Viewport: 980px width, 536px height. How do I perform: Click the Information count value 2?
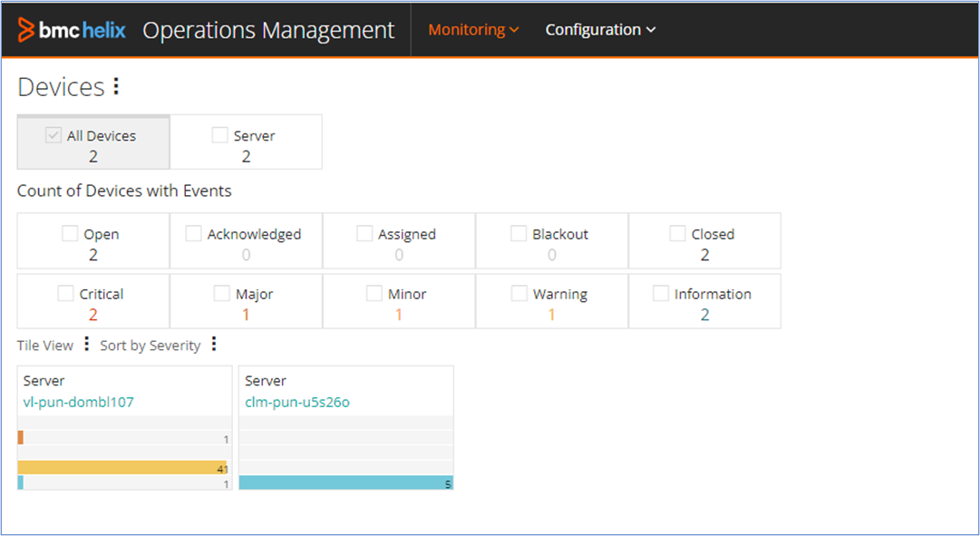click(x=705, y=315)
